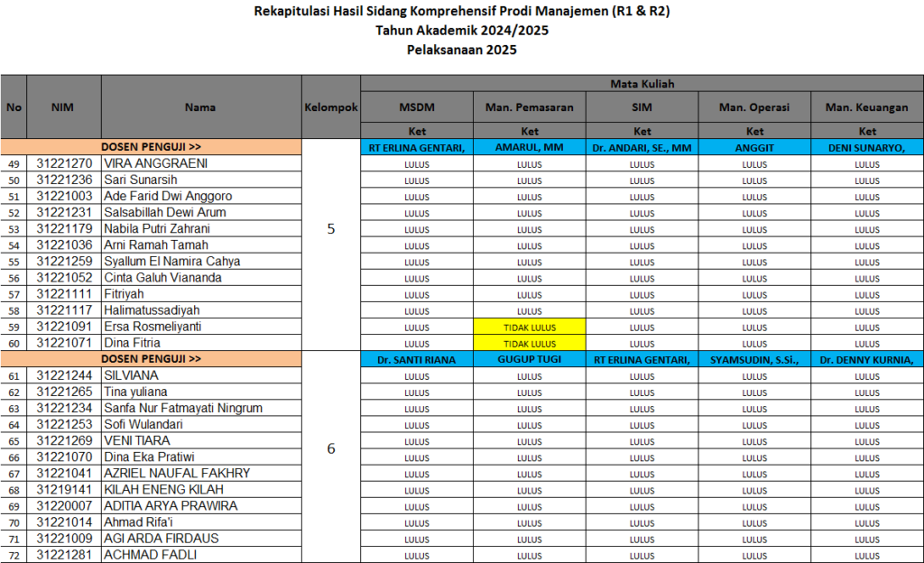Click examiner cell 'Dr. ANDARI, SE., MM'
924x563 pixels.
(642, 147)
